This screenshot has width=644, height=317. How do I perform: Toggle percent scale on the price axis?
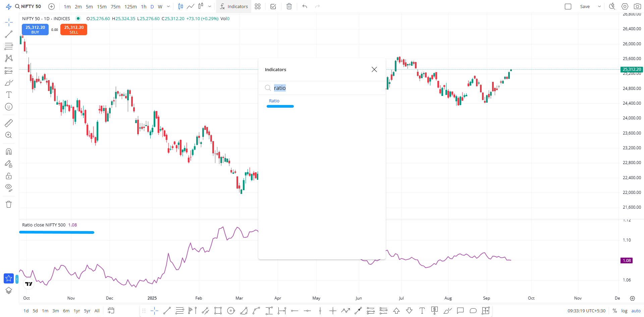point(614,311)
